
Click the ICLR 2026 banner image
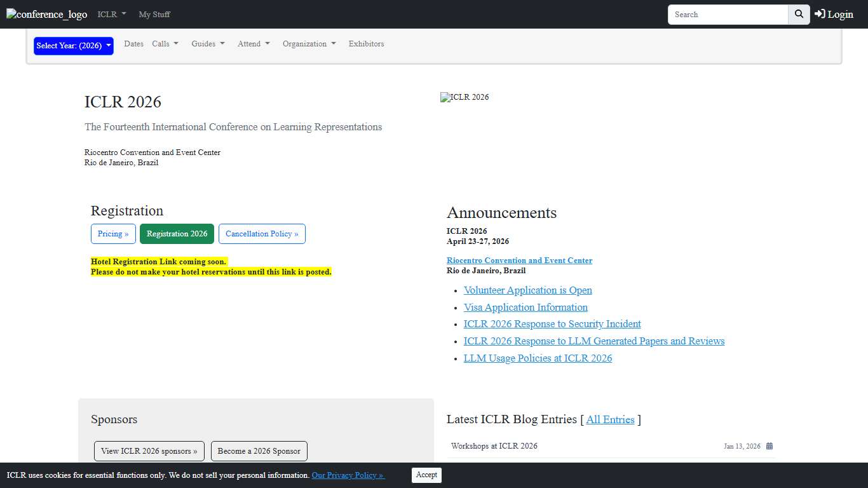click(x=465, y=97)
